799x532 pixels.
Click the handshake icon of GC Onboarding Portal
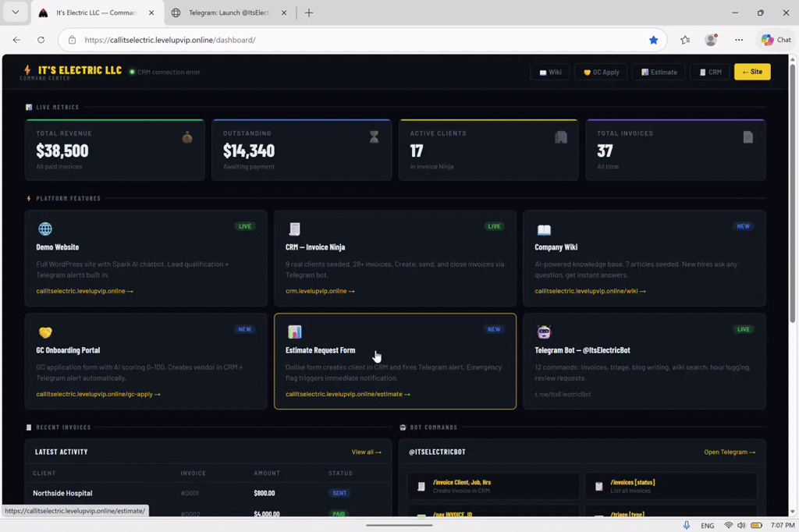click(45, 332)
